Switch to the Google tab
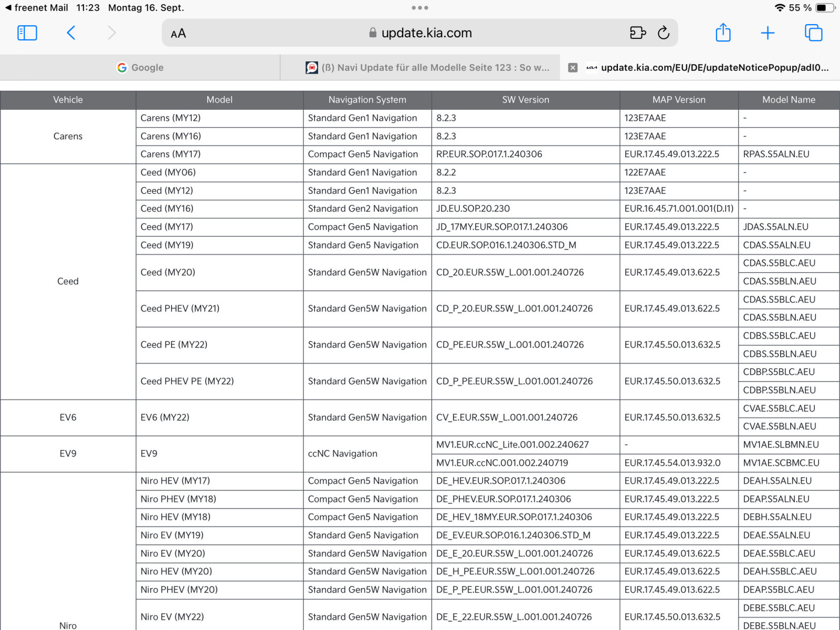The width and height of the screenshot is (840, 630). pos(140,68)
